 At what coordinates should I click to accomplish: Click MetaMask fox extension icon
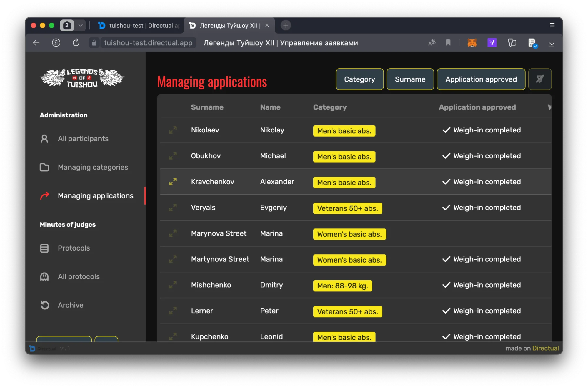pos(472,43)
